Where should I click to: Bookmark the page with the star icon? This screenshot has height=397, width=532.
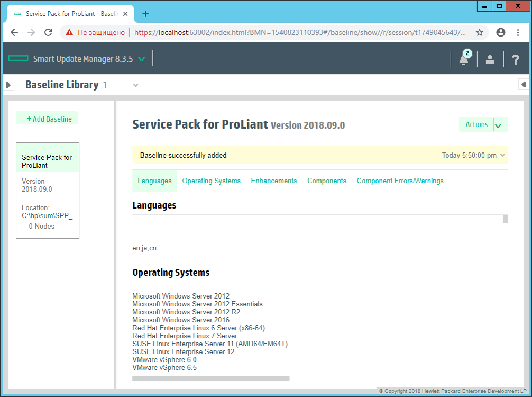pos(479,32)
